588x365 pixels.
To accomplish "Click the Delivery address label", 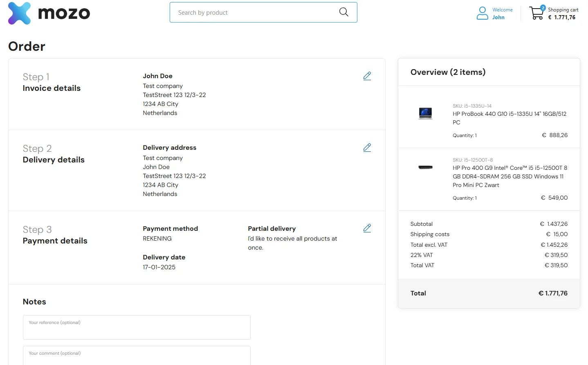I will pyautogui.click(x=169, y=148).
